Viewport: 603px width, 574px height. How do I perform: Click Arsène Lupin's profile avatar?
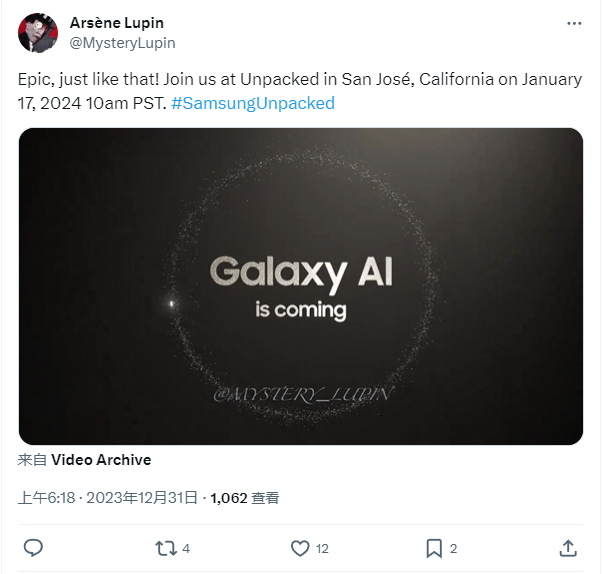click(x=38, y=33)
